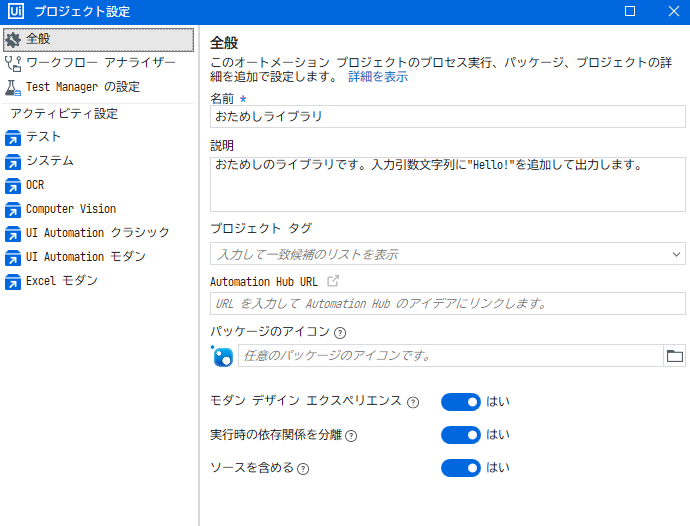Close the プロジェクト設定 window
The image size is (690, 526).
coord(673,11)
